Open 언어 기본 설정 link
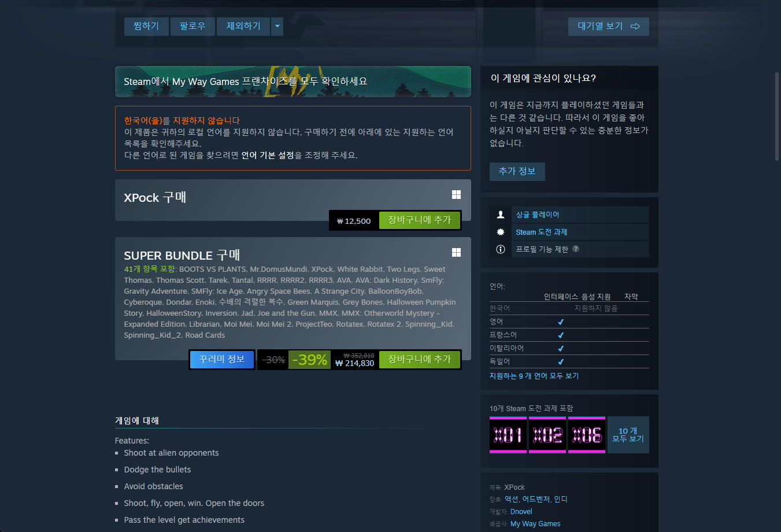This screenshot has height=532, width=781. point(268,156)
